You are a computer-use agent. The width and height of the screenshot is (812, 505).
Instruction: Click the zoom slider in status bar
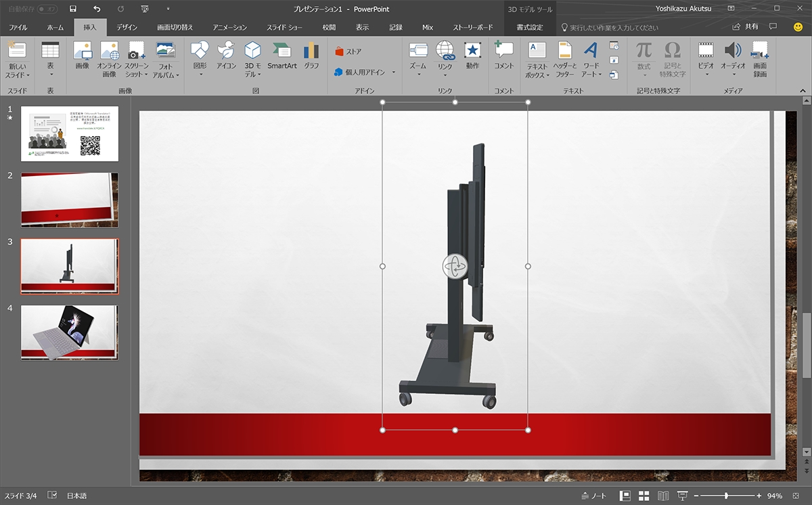pos(726,496)
